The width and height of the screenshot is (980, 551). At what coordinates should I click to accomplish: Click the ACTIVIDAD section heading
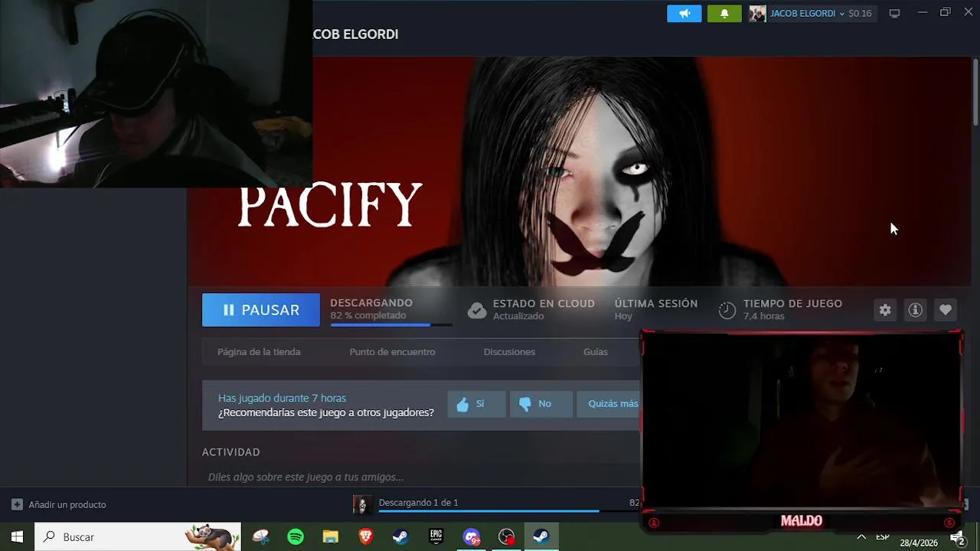click(x=231, y=452)
